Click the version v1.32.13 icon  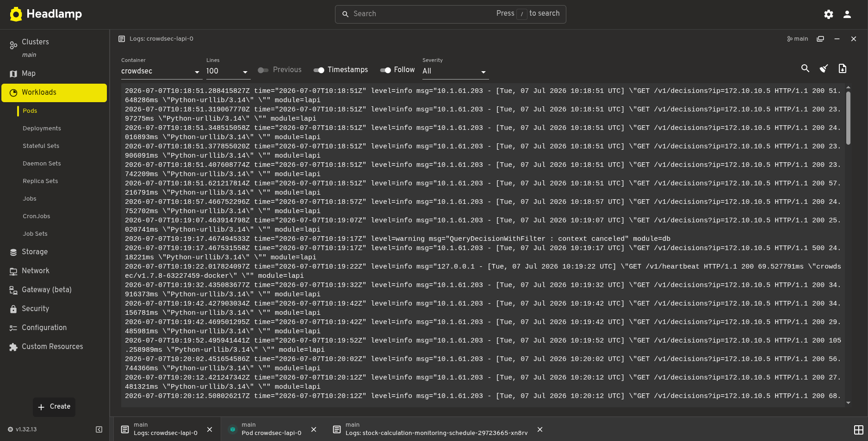(x=10, y=429)
